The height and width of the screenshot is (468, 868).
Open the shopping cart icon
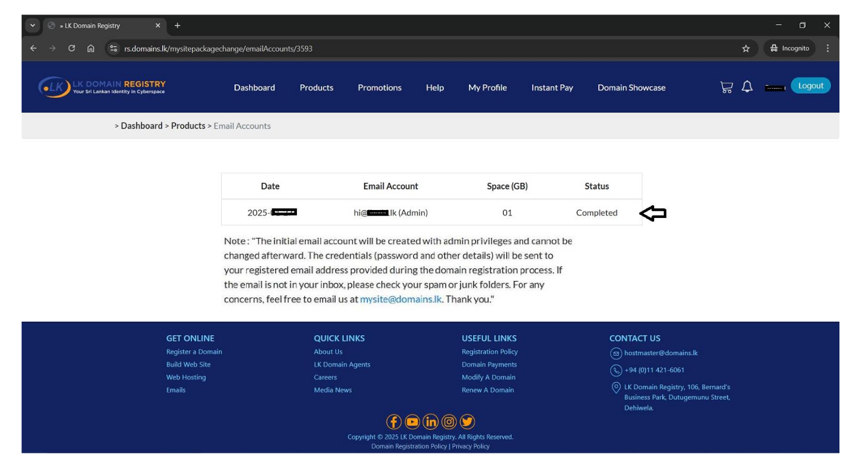pos(726,87)
